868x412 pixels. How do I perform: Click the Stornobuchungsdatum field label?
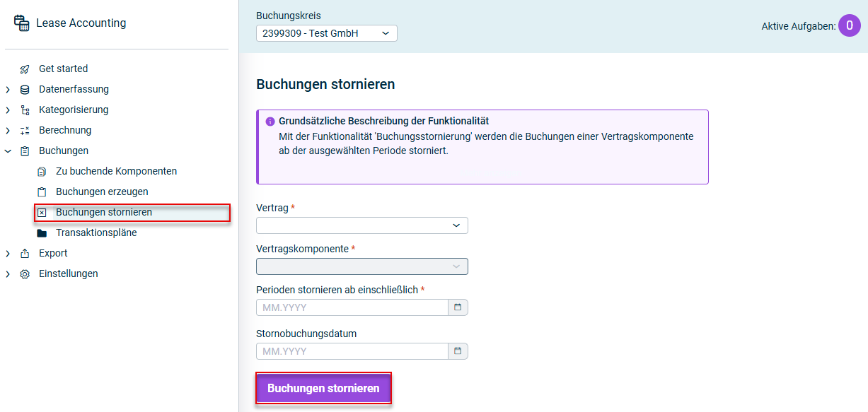tap(306, 334)
